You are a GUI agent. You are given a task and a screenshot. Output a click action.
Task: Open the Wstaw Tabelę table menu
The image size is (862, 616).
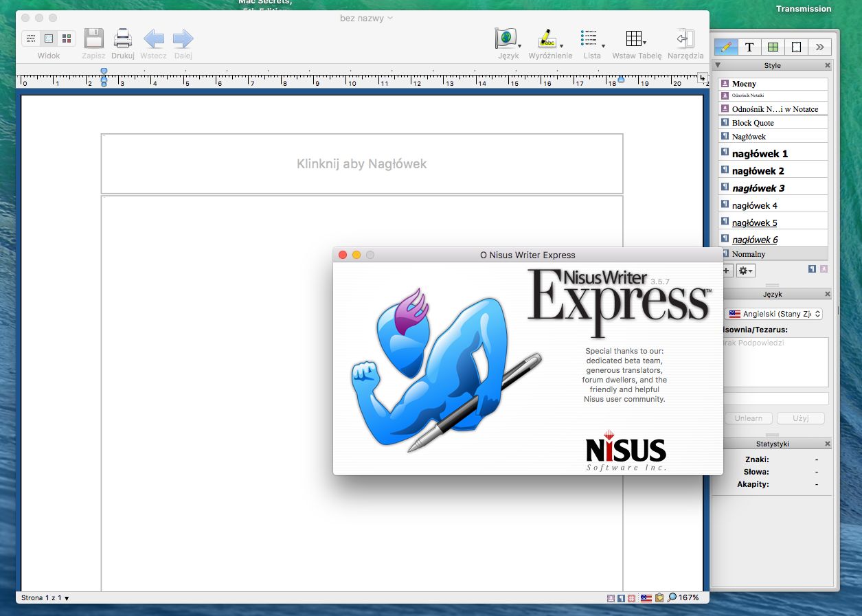coord(636,38)
